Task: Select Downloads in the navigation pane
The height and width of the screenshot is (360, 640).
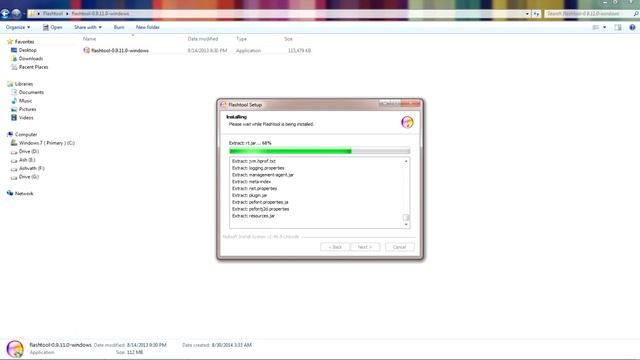Action: pyautogui.click(x=31, y=59)
